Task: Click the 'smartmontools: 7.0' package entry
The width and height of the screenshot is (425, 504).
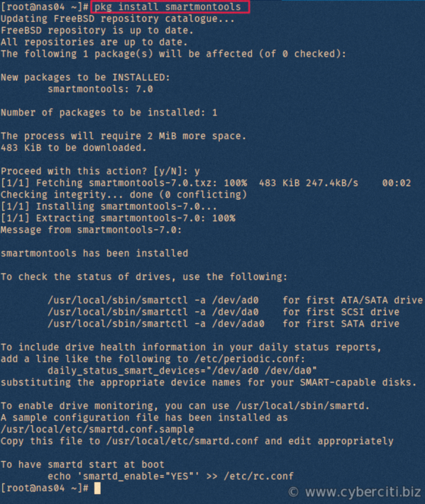Action: (100, 89)
